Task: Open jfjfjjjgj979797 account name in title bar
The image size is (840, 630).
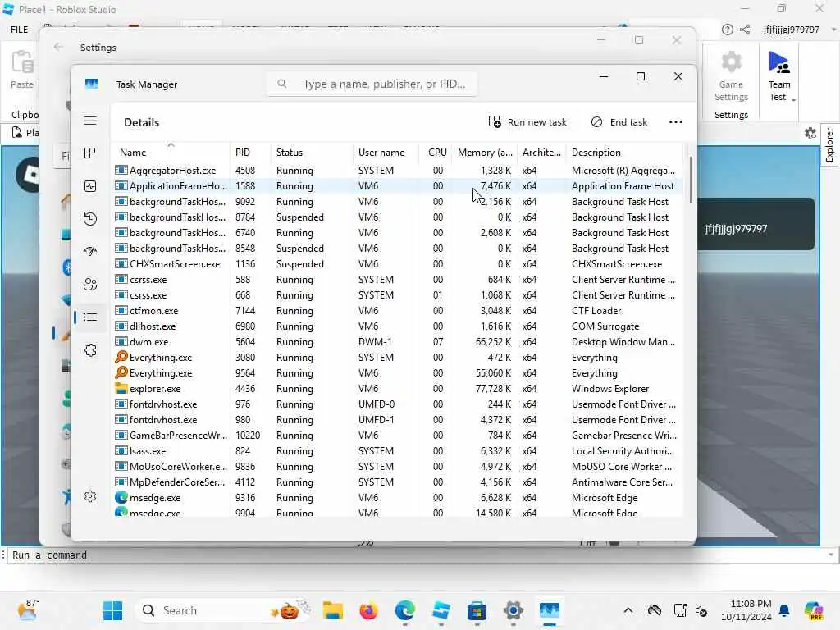Action: (x=792, y=30)
